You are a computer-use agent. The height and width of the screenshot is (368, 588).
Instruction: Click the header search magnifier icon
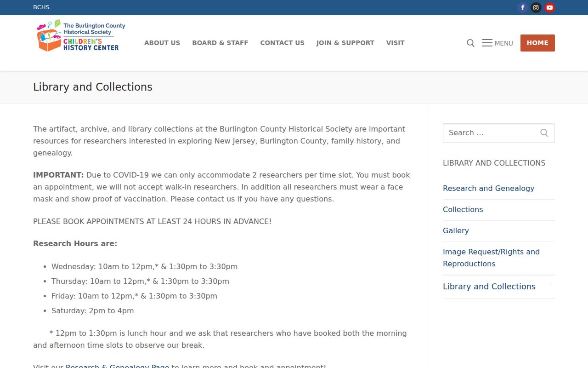pos(470,43)
